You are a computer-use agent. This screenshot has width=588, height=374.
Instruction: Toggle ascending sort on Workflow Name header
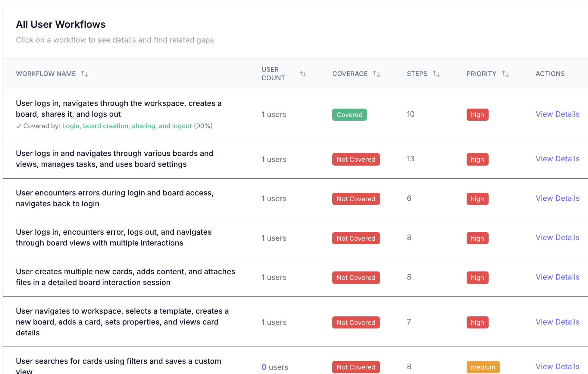point(84,73)
